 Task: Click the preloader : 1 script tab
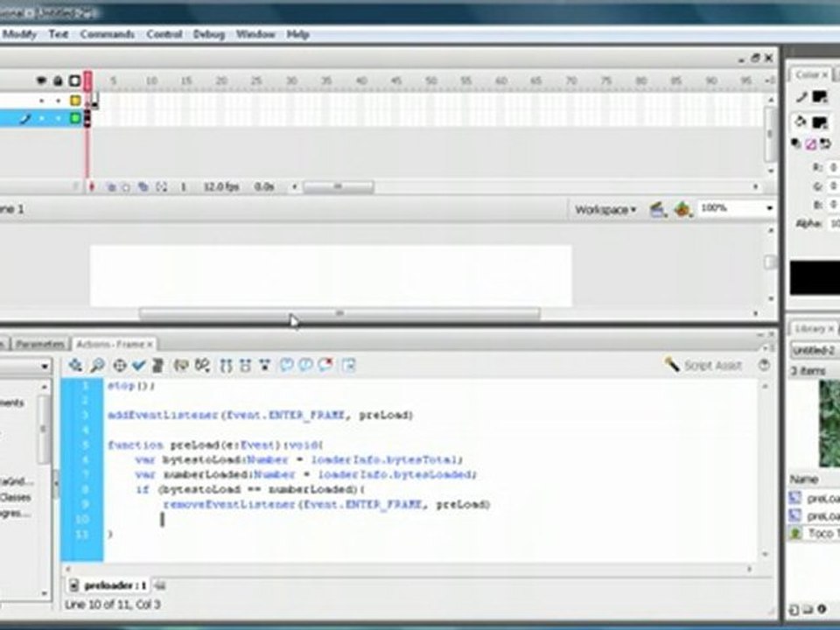coord(109,585)
